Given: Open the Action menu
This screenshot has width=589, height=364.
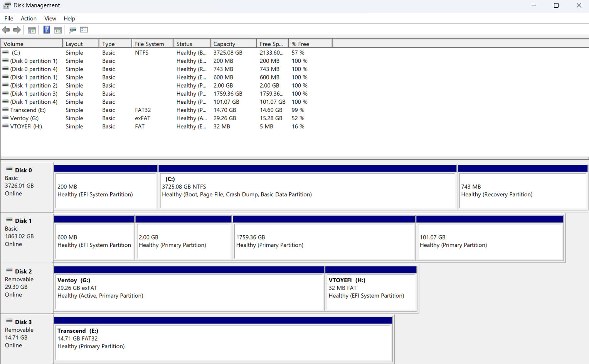Looking at the screenshot, I should point(29,19).
